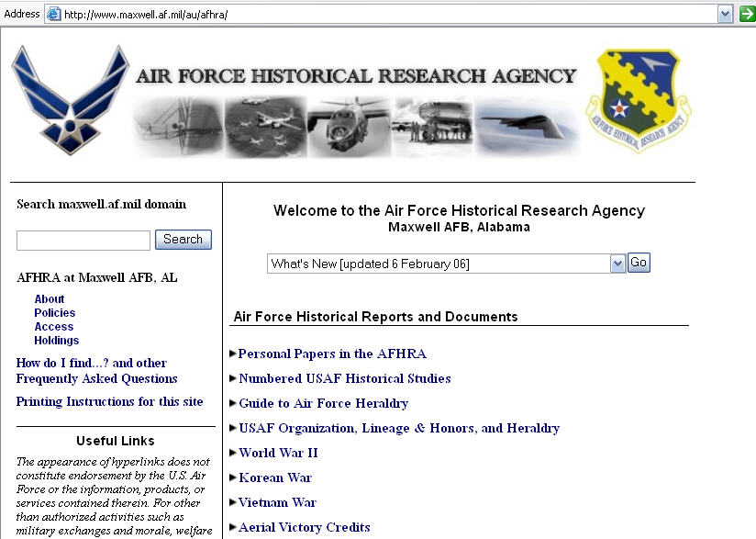756x539 pixels.
Task: Open the Holdings link
Action: click(x=56, y=340)
